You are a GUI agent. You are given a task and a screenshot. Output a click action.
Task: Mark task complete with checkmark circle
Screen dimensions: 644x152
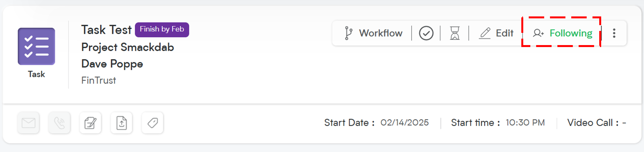point(426,33)
